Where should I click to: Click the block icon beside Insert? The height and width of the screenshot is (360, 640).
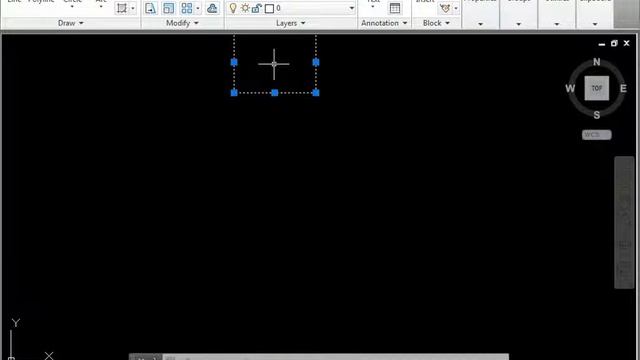(x=445, y=8)
